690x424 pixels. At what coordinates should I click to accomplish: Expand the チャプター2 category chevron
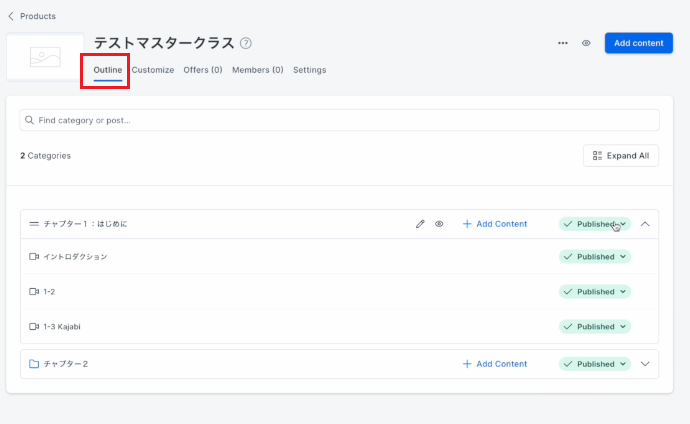pyautogui.click(x=645, y=364)
